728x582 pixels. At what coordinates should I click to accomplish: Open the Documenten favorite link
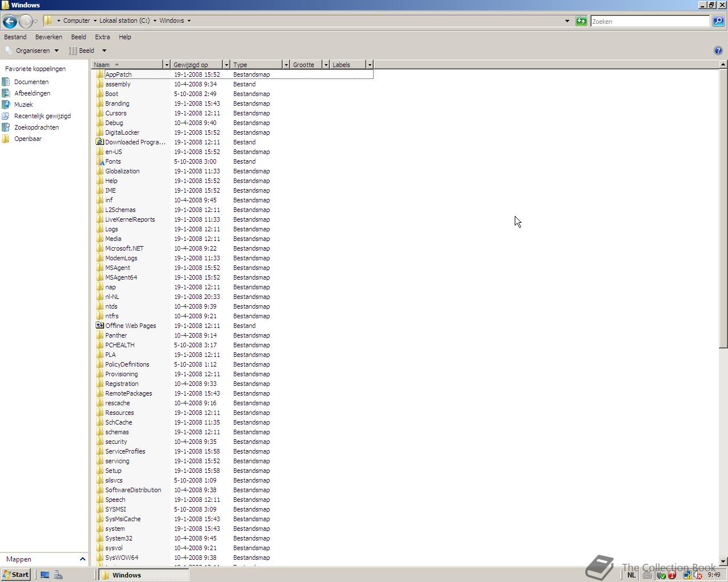coord(31,82)
